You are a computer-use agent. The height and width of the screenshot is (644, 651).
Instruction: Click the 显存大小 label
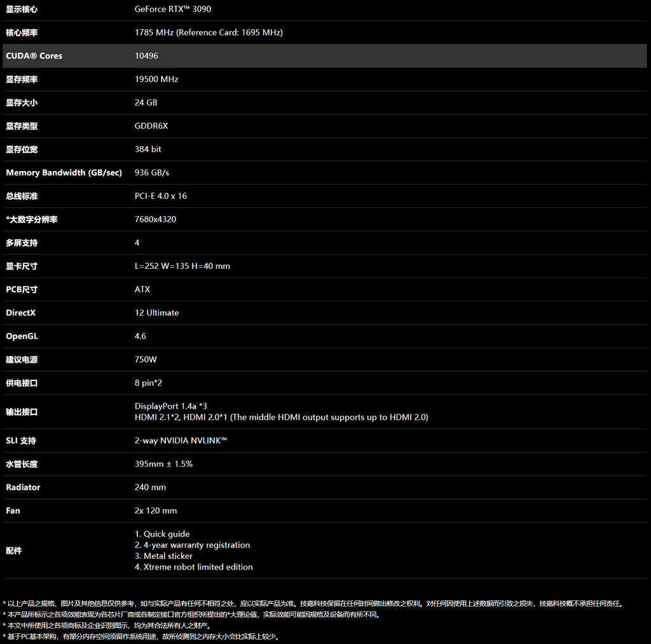22,102
